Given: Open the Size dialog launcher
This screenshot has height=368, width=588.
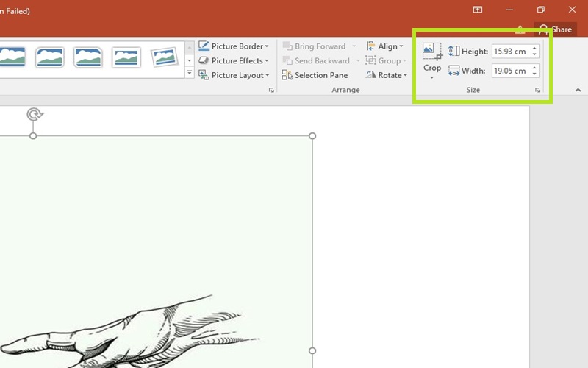Looking at the screenshot, I should click(x=538, y=90).
